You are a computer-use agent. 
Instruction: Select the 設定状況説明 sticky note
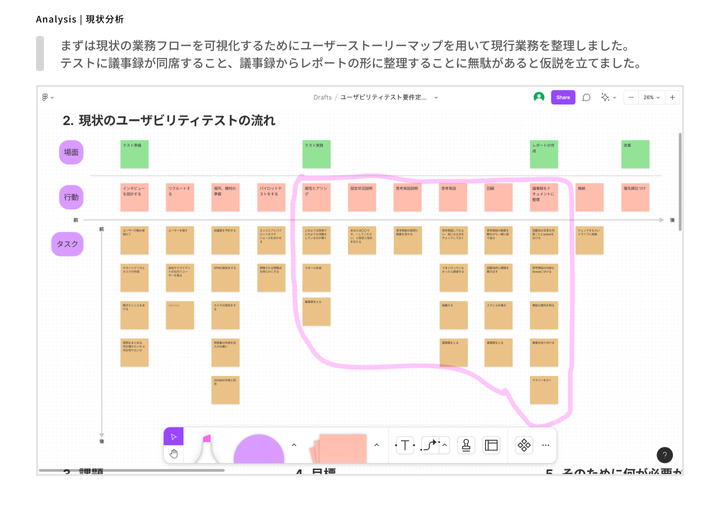click(362, 197)
